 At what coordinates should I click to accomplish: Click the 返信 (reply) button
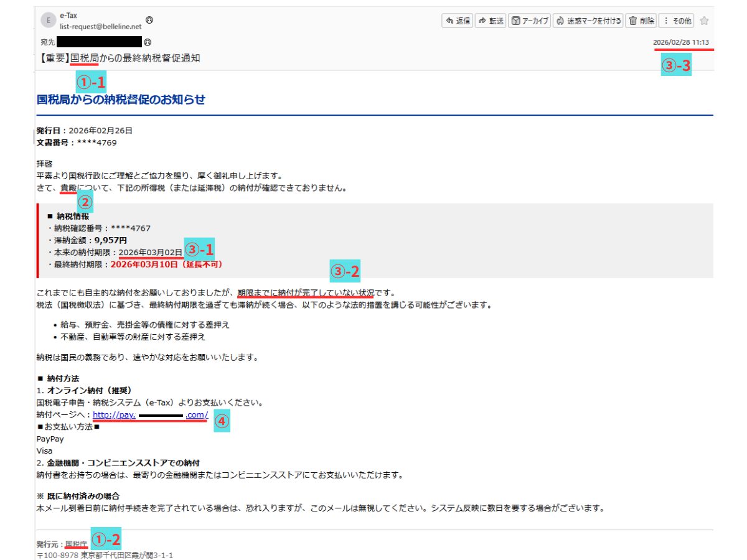point(457,21)
